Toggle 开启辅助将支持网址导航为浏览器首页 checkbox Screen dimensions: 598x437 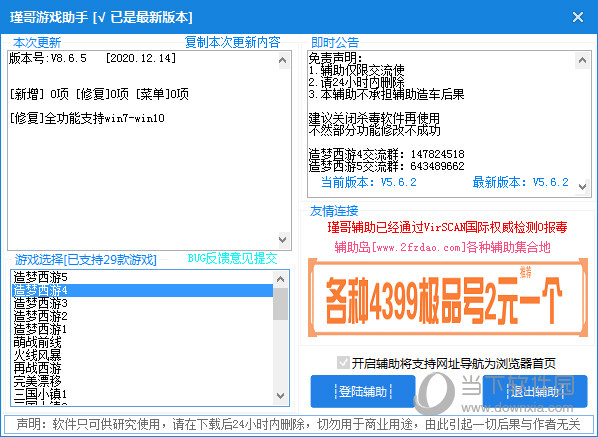click(343, 363)
